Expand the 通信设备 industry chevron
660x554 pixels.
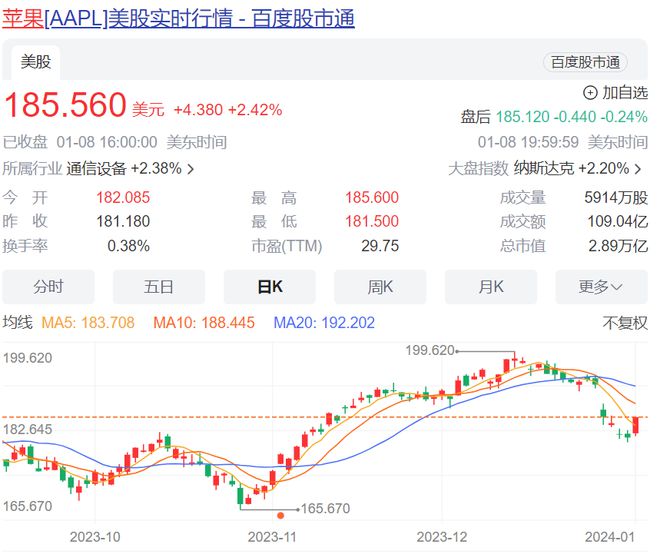point(191,169)
